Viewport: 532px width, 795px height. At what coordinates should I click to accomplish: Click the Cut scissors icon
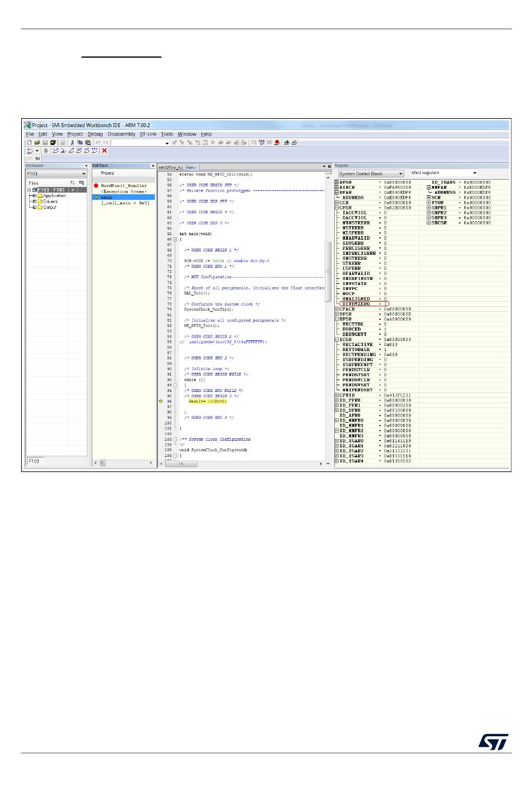click(x=72, y=143)
